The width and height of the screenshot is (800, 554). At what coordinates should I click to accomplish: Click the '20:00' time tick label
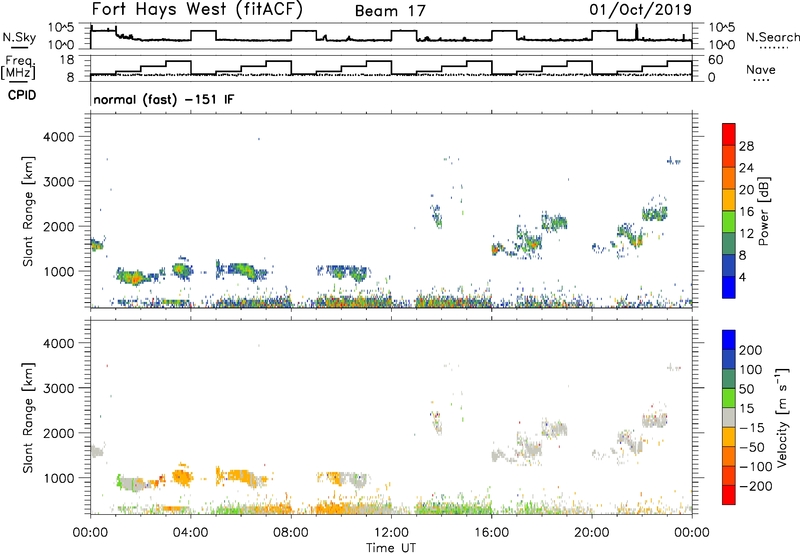[x=592, y=533]
